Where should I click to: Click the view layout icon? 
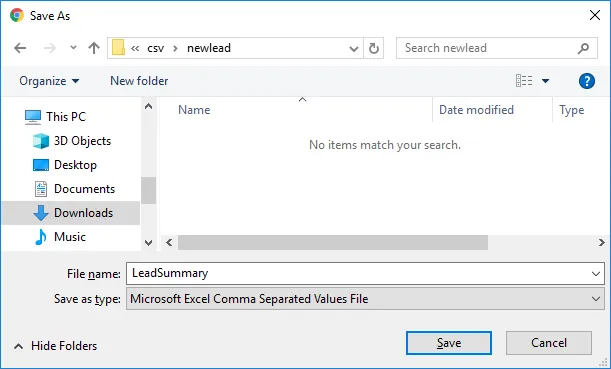point(524,81)
